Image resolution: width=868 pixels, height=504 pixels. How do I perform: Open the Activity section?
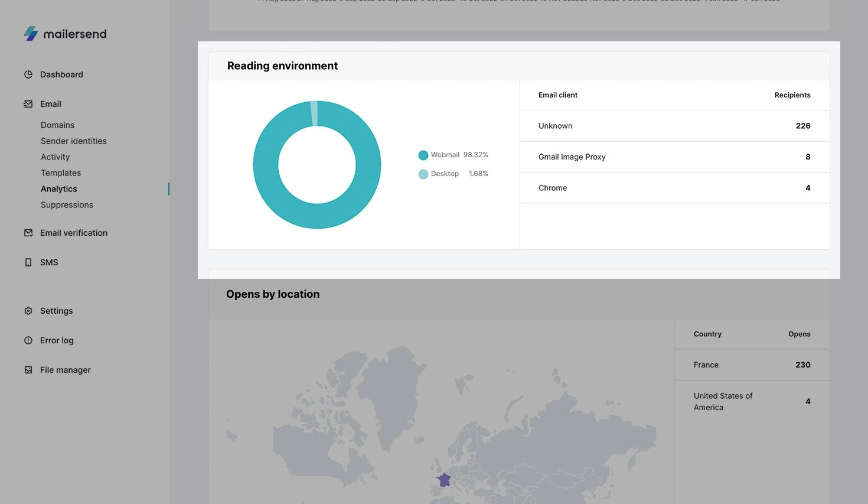(x=55, y=157)
